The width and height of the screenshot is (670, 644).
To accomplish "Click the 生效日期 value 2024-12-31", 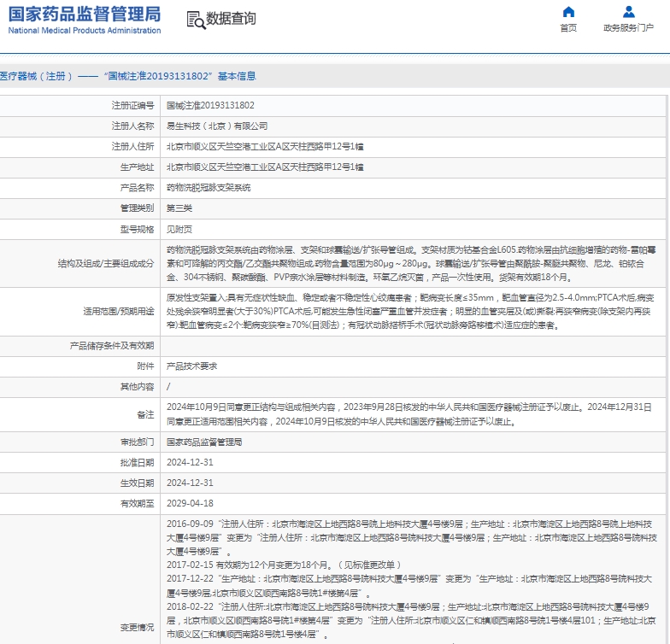I will (190, 483).
